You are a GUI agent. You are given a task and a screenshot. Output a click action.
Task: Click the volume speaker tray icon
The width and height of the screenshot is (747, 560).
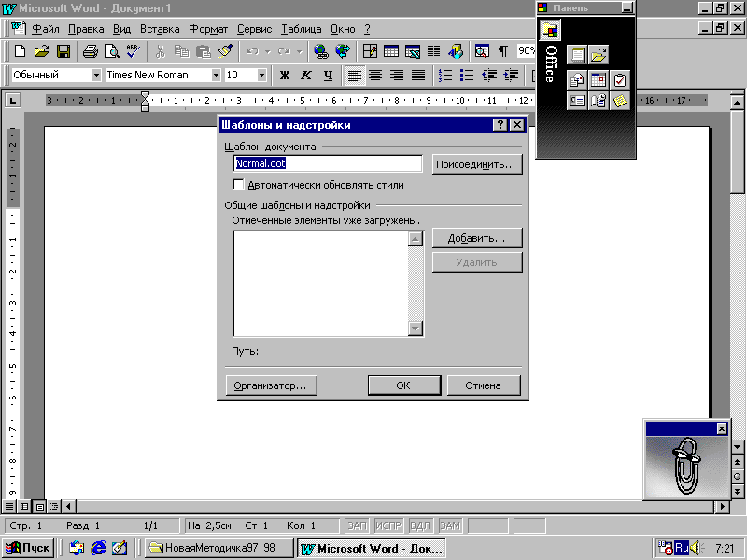[697, 548]
